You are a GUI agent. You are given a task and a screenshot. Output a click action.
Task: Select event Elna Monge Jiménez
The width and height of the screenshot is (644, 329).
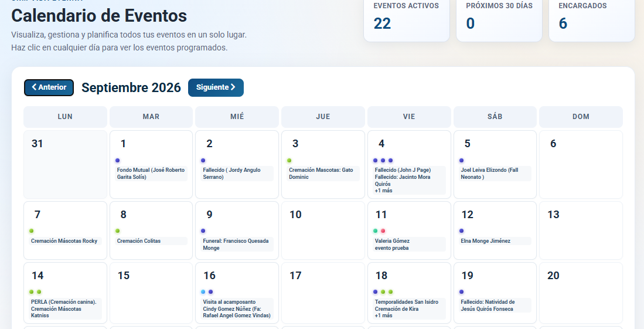[x=485, y=241]
